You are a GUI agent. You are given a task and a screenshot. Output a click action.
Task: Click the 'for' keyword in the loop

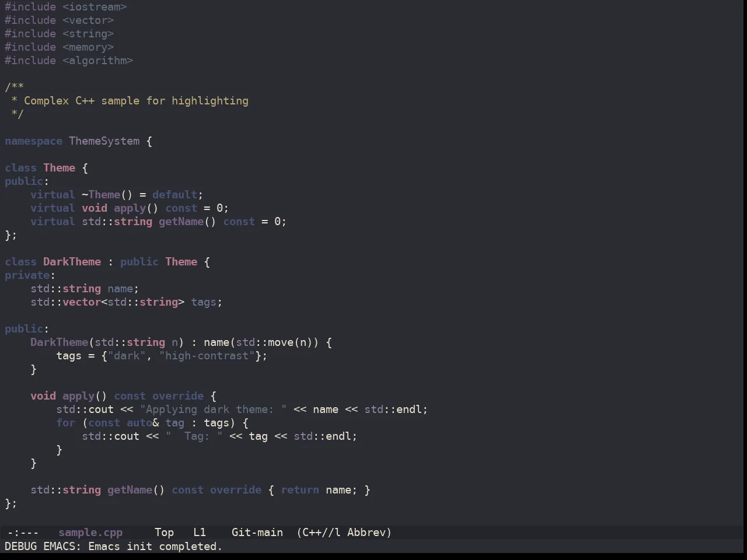(66, 423)
